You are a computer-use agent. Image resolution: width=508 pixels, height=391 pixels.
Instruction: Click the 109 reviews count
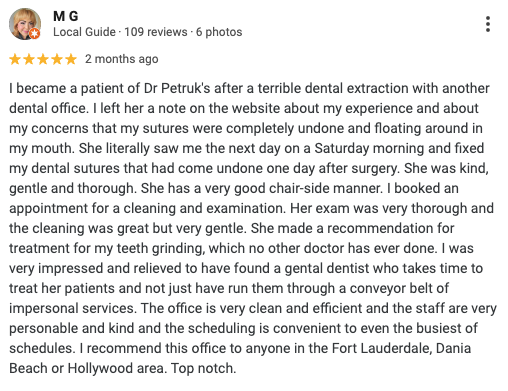click(156, 32)
